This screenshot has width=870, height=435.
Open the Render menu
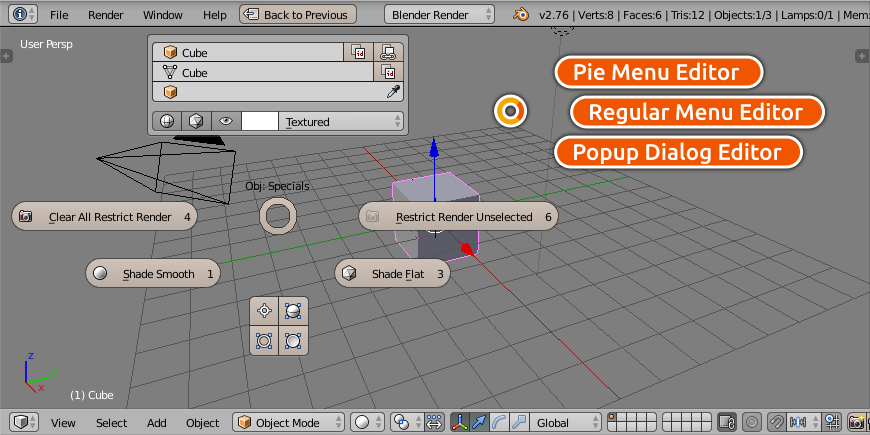(x=105, y=15)
